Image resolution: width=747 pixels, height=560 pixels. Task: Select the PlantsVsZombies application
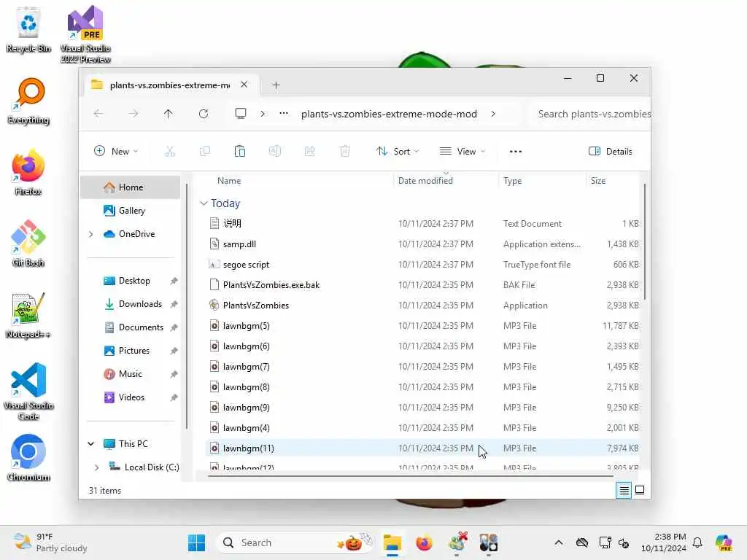tap(422, 306)
